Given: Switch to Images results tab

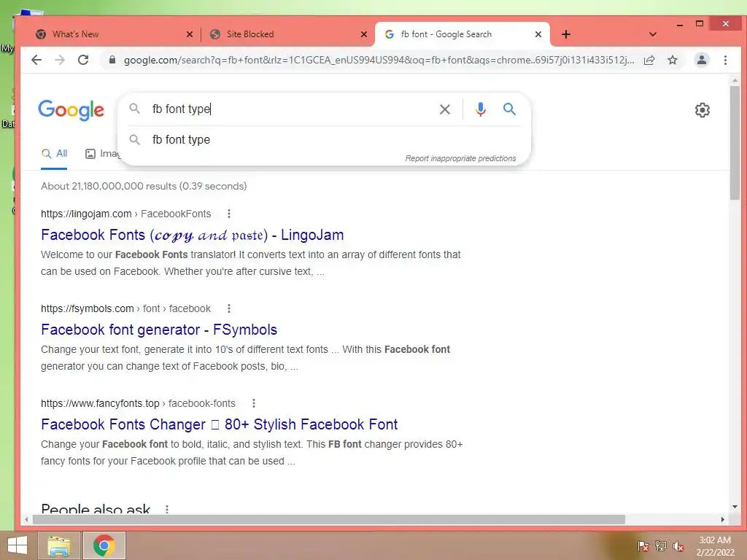Looking at the screenshot, I should tap(102, 153).
